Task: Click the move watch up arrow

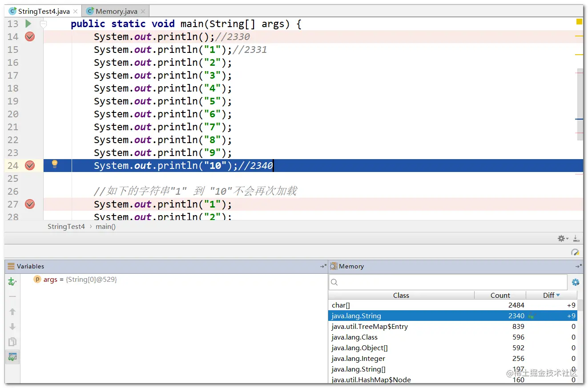Action: (12, 312)
